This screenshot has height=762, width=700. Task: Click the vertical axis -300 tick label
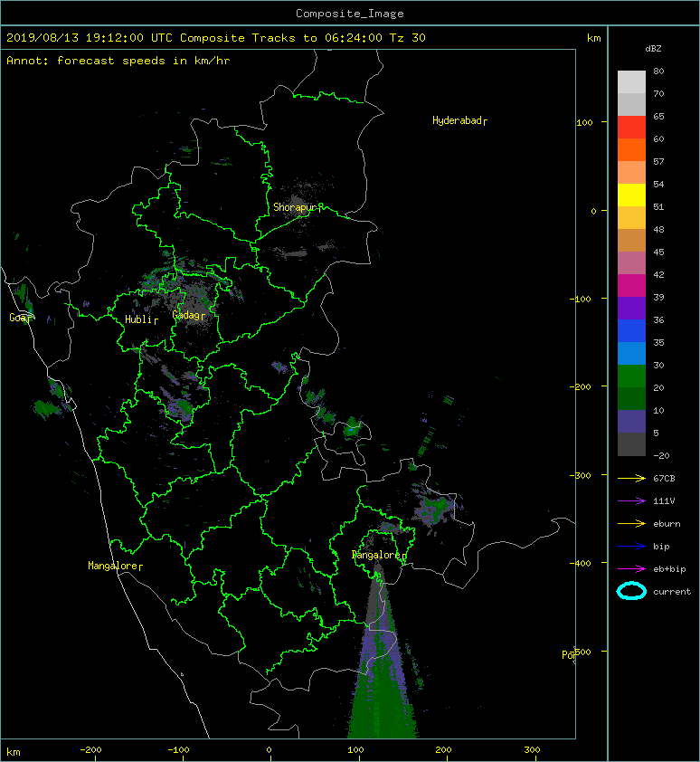click(x=581, y=475)
